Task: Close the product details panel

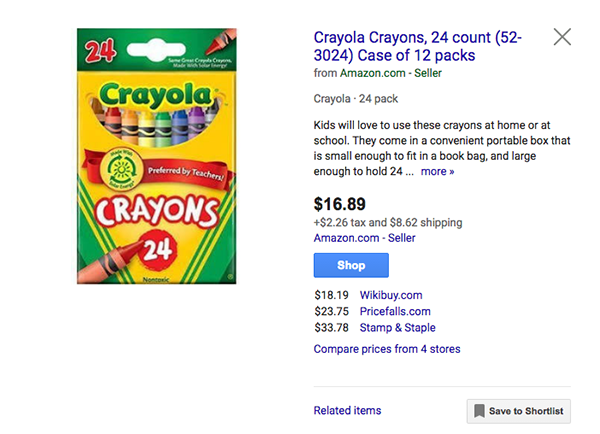Action: coord(562,37)
